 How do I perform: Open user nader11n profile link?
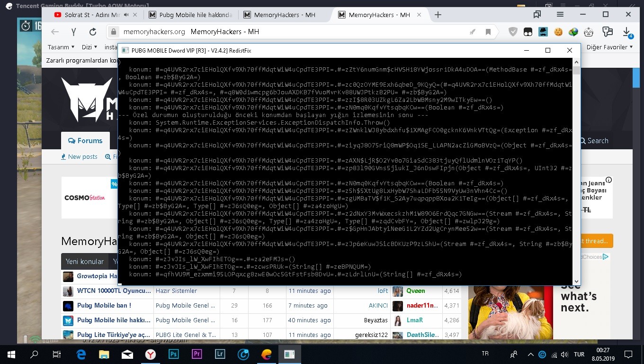point(422,305)
